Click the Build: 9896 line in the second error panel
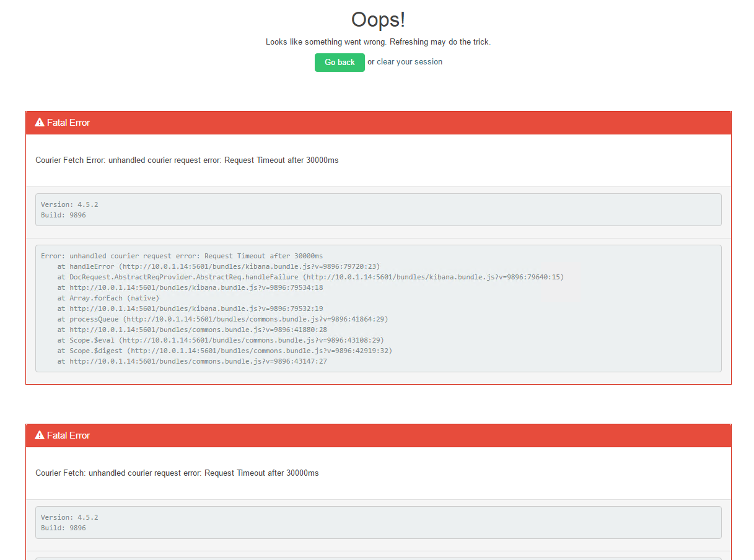 tap(63, 528)
